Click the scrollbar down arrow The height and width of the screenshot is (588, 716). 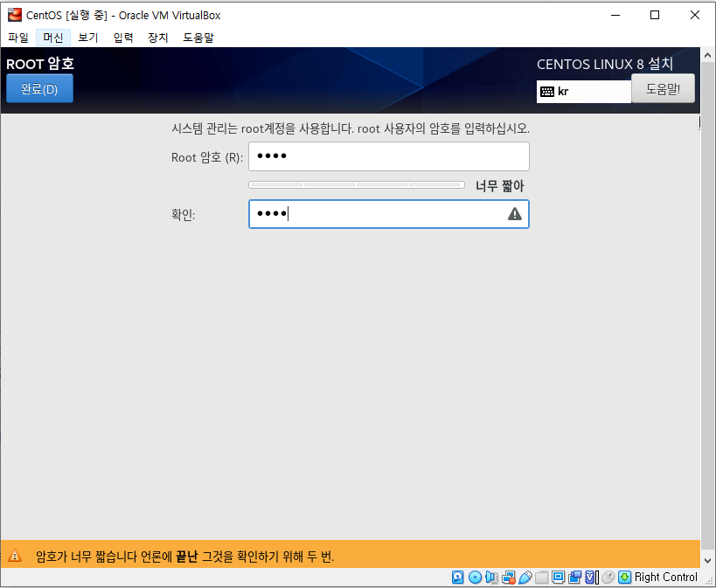(x=707, y=560)
